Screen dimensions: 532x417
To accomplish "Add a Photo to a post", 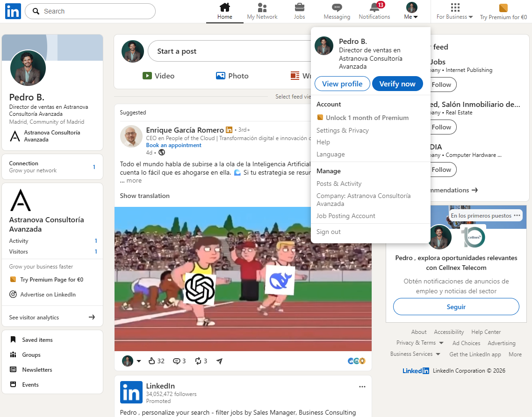I will [232, 76].
